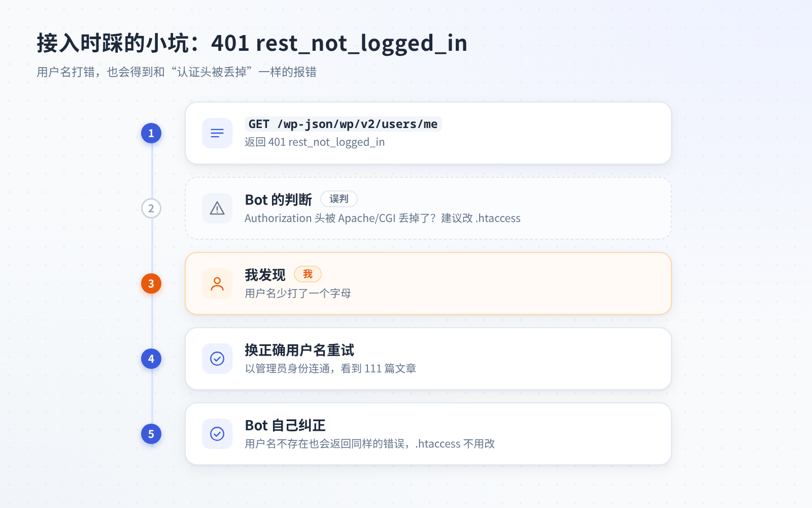Viewport: 812px width, 508px height.
Task: Click the line mentioning Apache/CGI and .htaccess
Action: click(383, 218)
